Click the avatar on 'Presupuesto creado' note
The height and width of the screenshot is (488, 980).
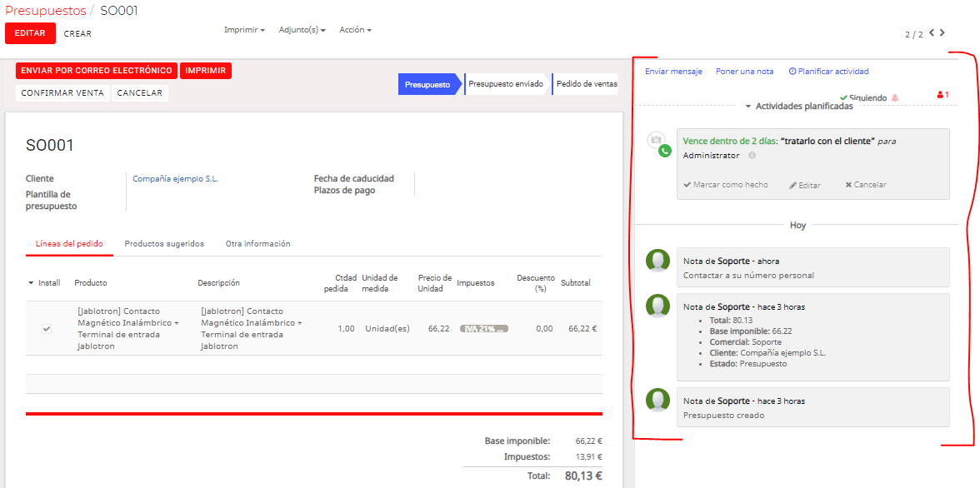tap(657, 401)
